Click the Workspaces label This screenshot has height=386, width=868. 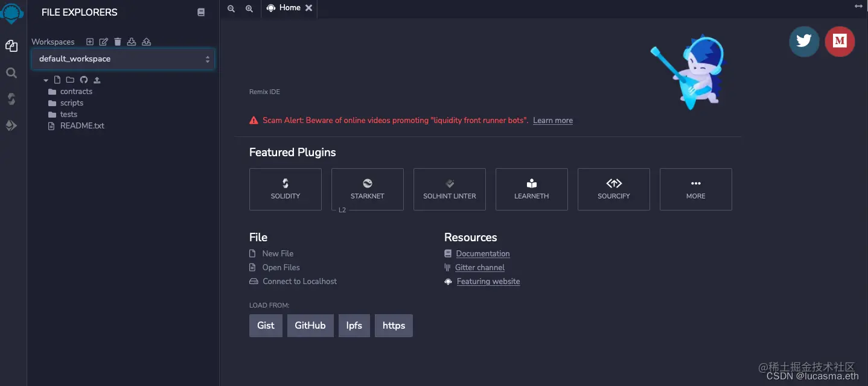click(53, 42)
